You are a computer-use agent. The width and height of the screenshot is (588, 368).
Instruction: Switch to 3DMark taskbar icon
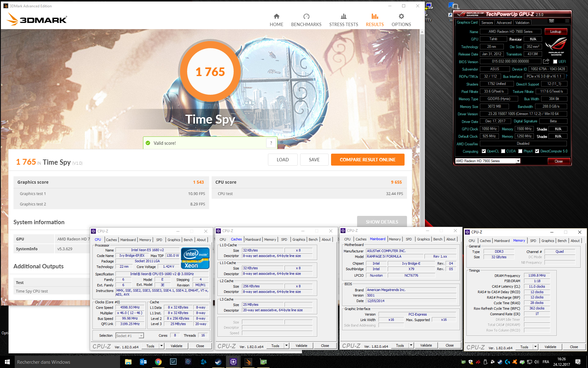248,362
